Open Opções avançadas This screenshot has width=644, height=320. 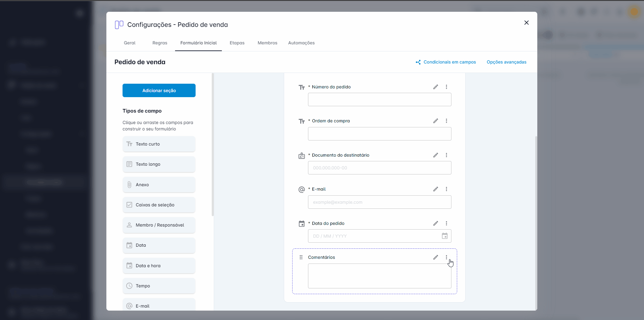tap(506, 62)
